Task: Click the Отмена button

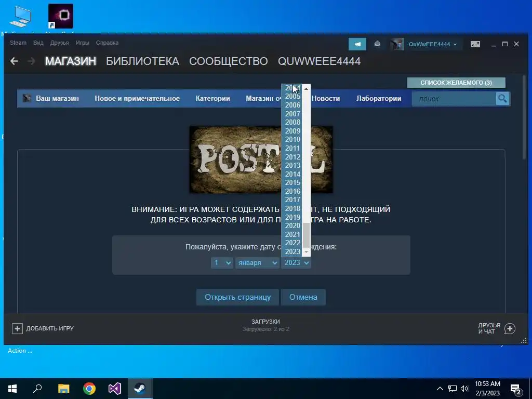Action: [x=303, y=297]
